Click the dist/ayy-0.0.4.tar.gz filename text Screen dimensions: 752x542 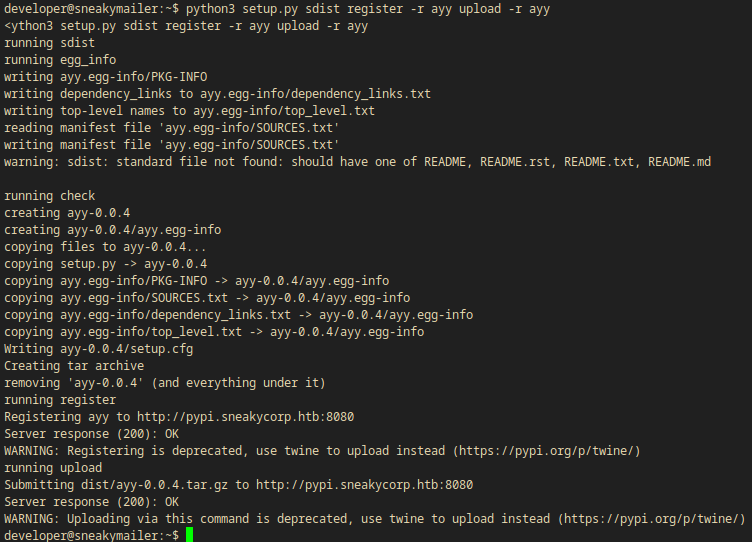click(x=148, y=484)
